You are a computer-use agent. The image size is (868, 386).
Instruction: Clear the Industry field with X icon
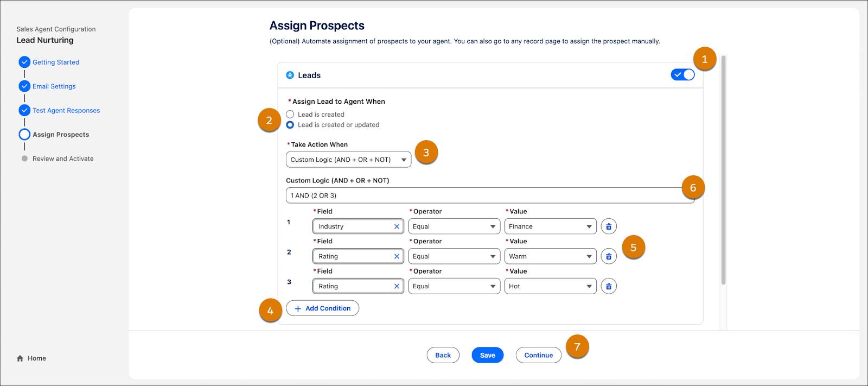click(x=397, y=226)
